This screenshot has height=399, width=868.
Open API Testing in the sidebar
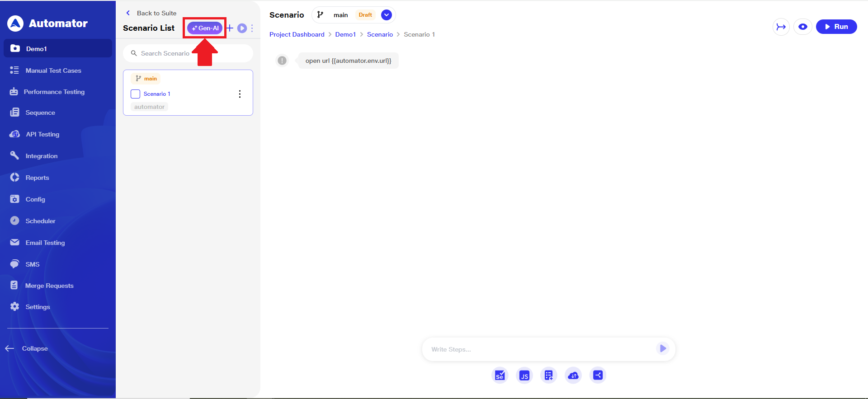point(42,134)
